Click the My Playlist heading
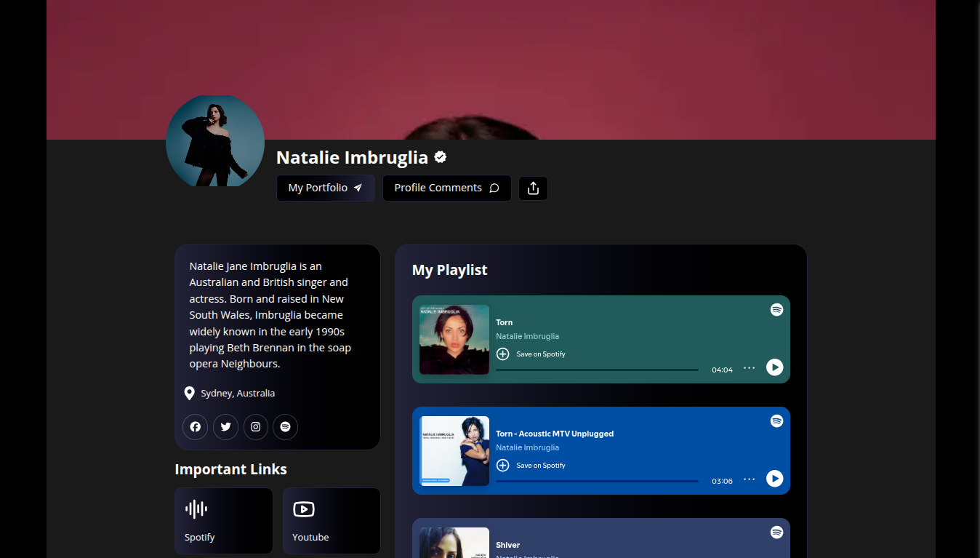980x558 pixels. 449,270
